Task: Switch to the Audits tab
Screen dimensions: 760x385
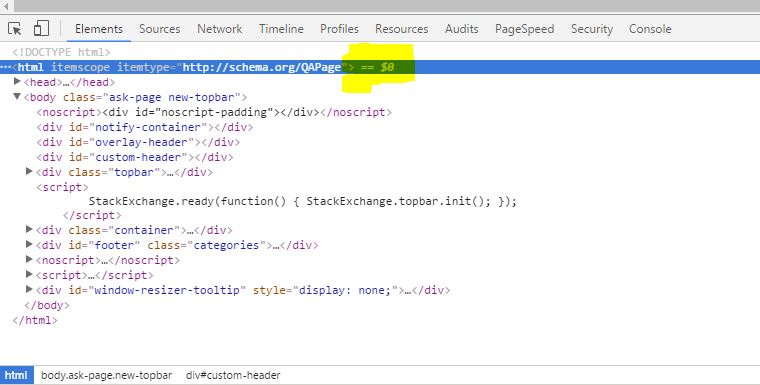Action: 461,29
